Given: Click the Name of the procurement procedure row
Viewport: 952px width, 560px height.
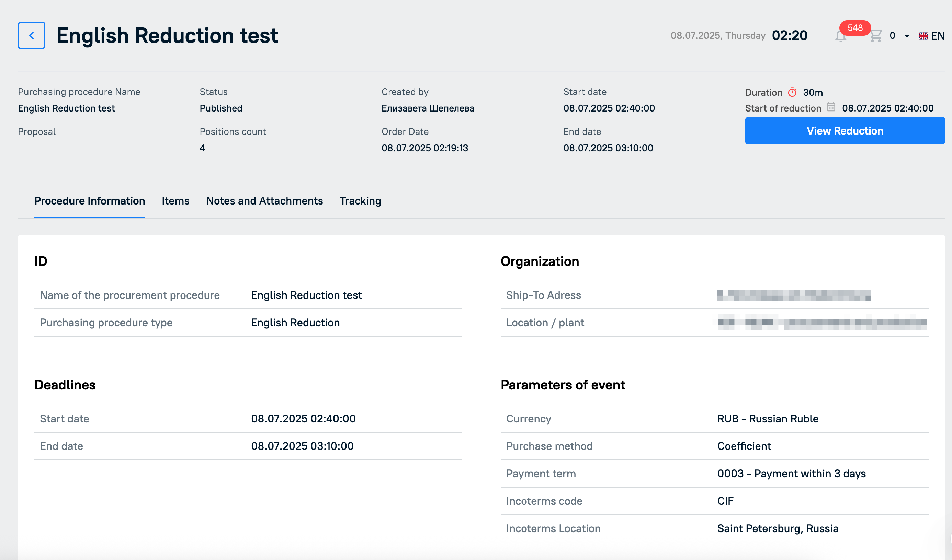Looking at the screenshot, I should (x=248, y=295).
